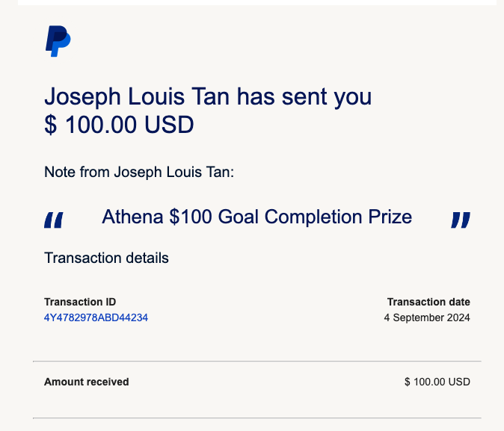Select the word "Athena" in the note
The width and height of the screenshot is (504, 431).
coord(133,217)
